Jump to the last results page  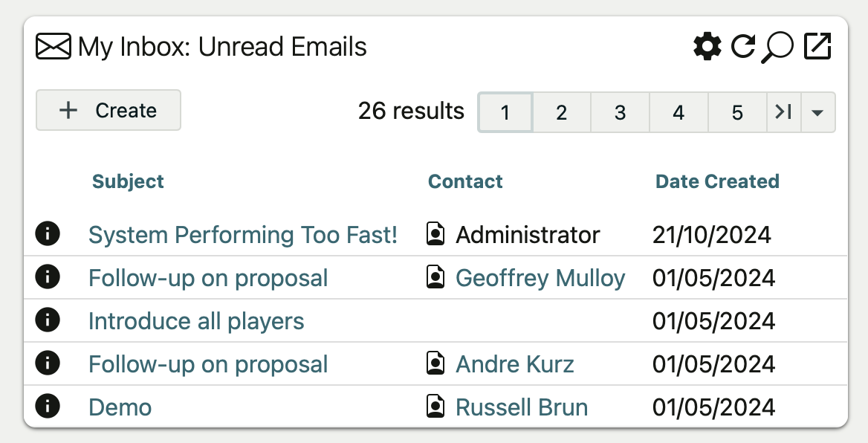(x=783, y=112)
